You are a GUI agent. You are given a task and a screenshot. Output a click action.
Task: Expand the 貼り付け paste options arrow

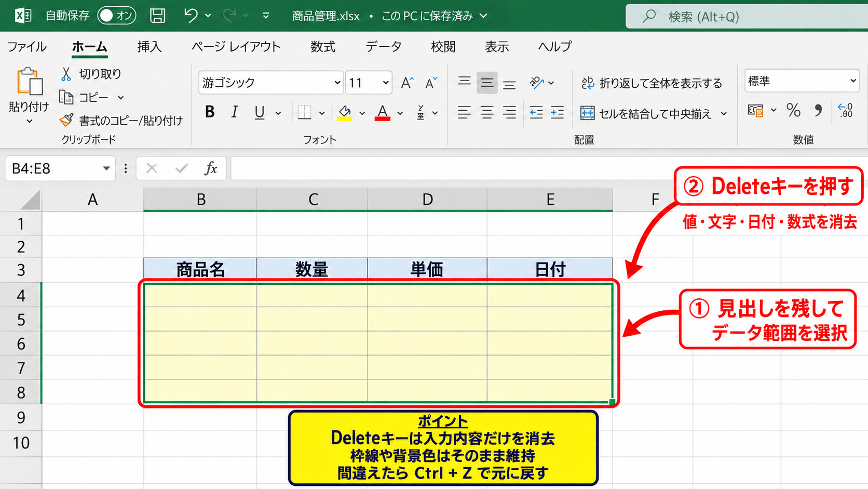30,121
